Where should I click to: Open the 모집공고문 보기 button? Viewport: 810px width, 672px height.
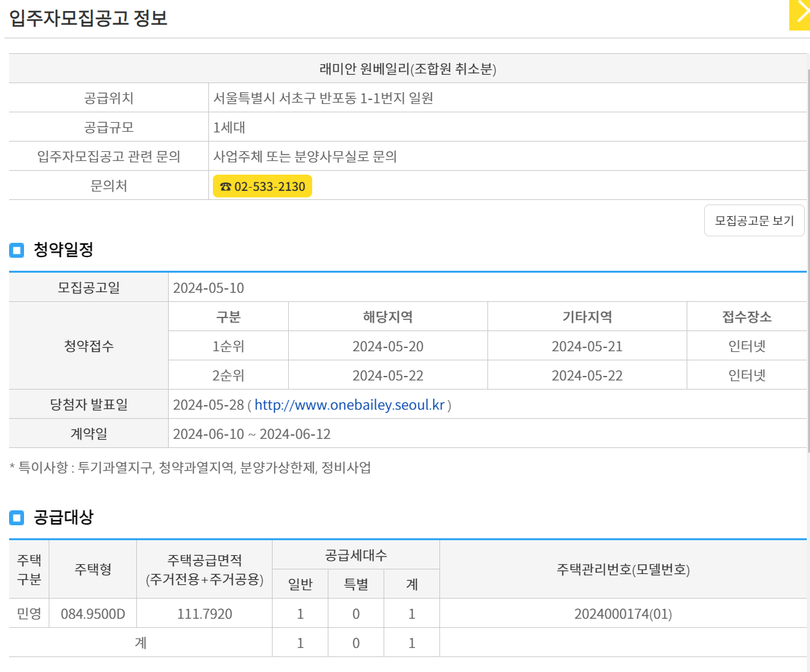pyautogui.click(x=754, y=221)
